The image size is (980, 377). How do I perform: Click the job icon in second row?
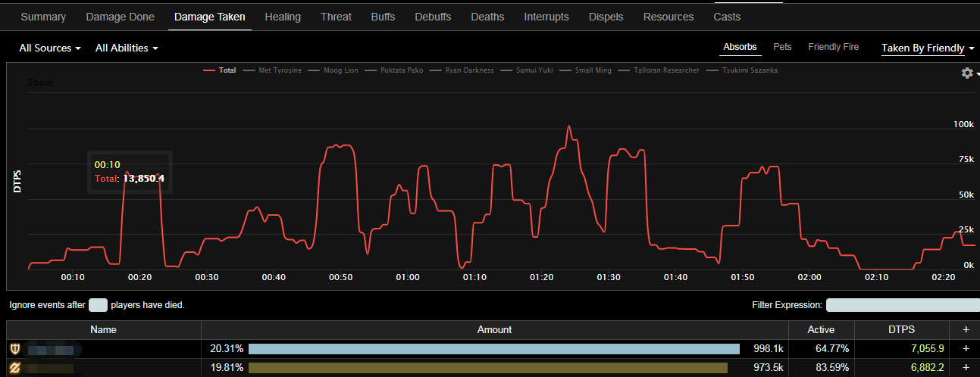pyautogui.click(x=14, y=368)
